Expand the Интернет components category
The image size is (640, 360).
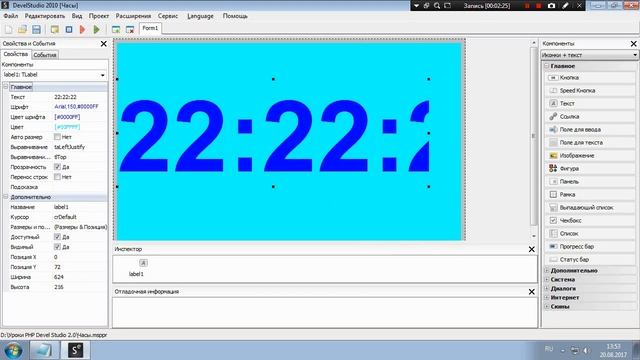pyautogui.click(x=547, y=298)
